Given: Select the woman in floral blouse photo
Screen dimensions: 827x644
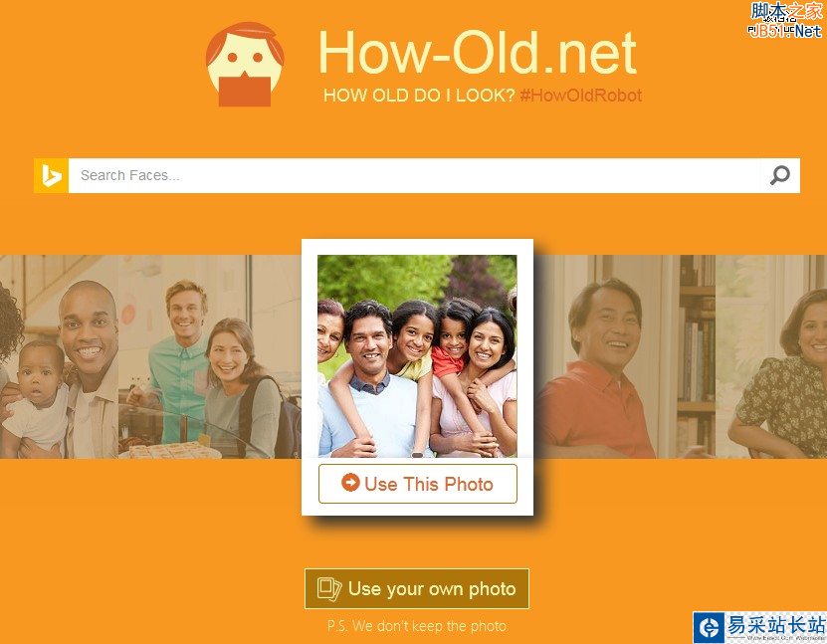Looking at the screenshot, I should [771, 356].
